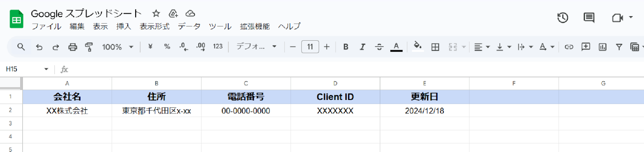
Task: Open the text color picker
Action: click(x=396, y=47)
